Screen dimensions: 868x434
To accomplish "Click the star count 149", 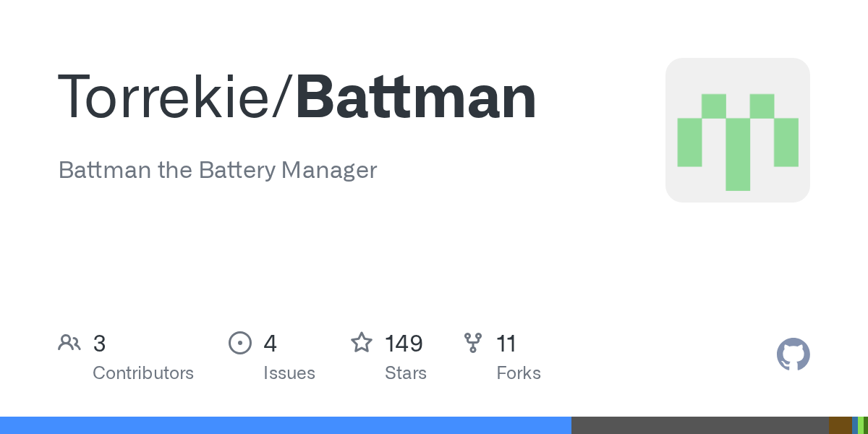I will pyautogui.click(x=404, y=344).
